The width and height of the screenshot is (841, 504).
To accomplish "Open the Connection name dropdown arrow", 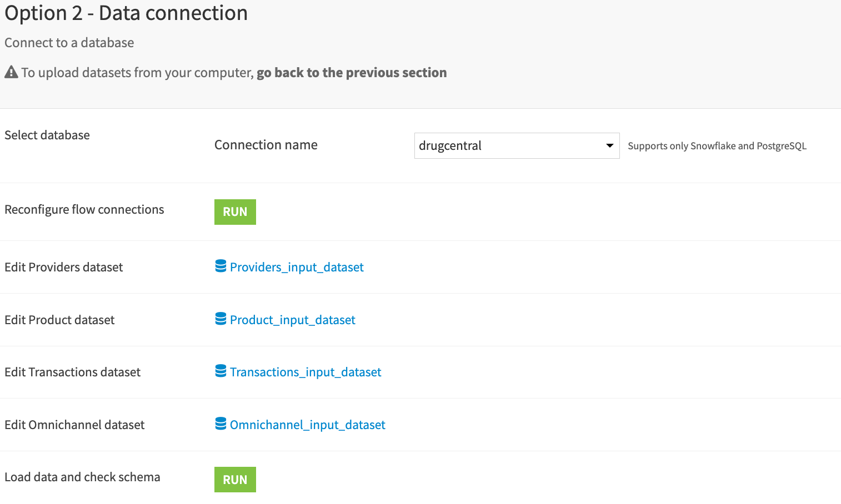I will pos(609,145).
